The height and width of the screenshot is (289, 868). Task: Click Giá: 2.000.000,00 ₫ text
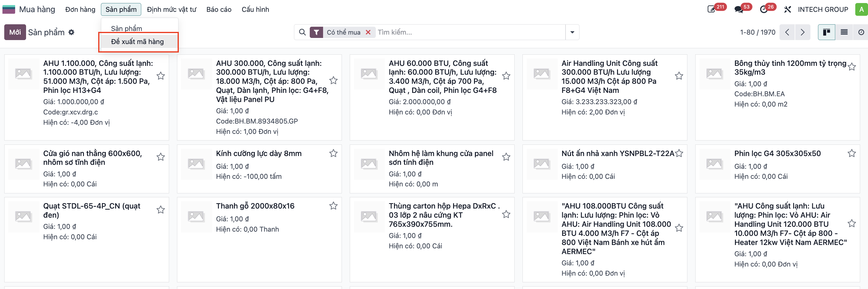(x=419, y=102)
